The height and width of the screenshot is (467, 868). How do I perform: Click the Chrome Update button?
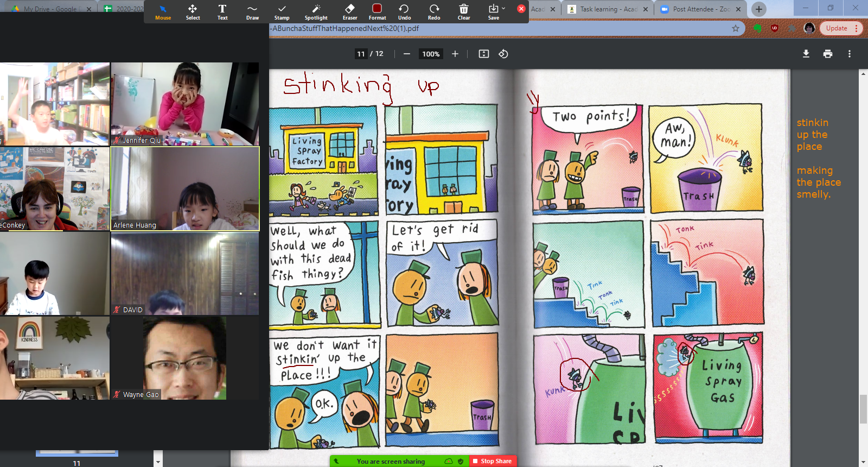pyautogui.click(x=836, y=28)
